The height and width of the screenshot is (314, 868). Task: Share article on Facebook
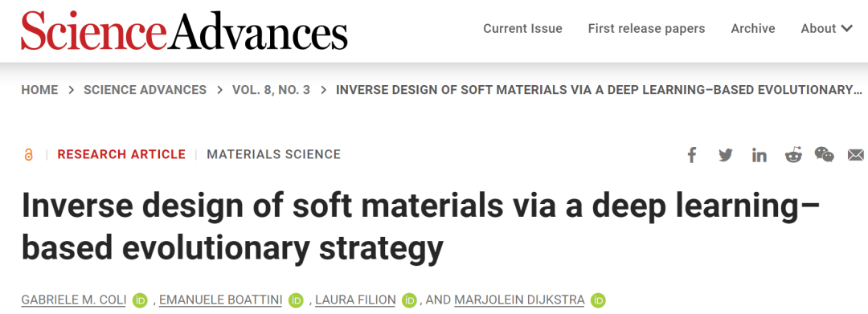(691, 155)
